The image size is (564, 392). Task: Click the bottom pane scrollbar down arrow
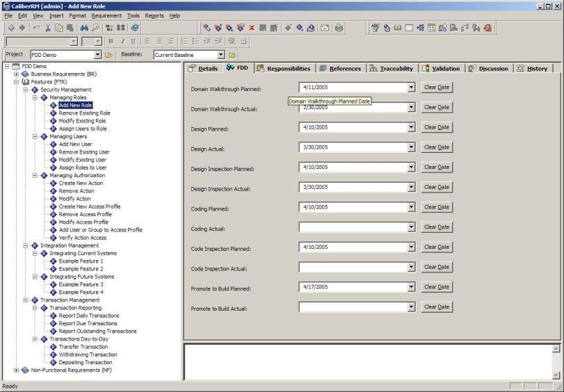[556, 375]
